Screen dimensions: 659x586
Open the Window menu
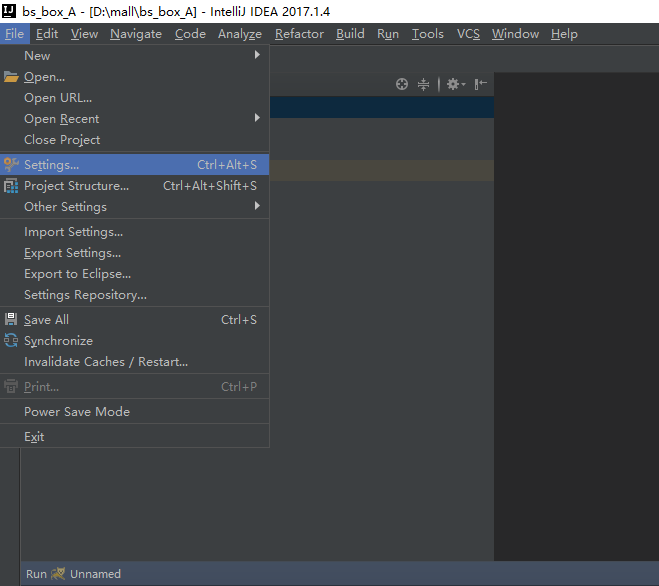515,34
